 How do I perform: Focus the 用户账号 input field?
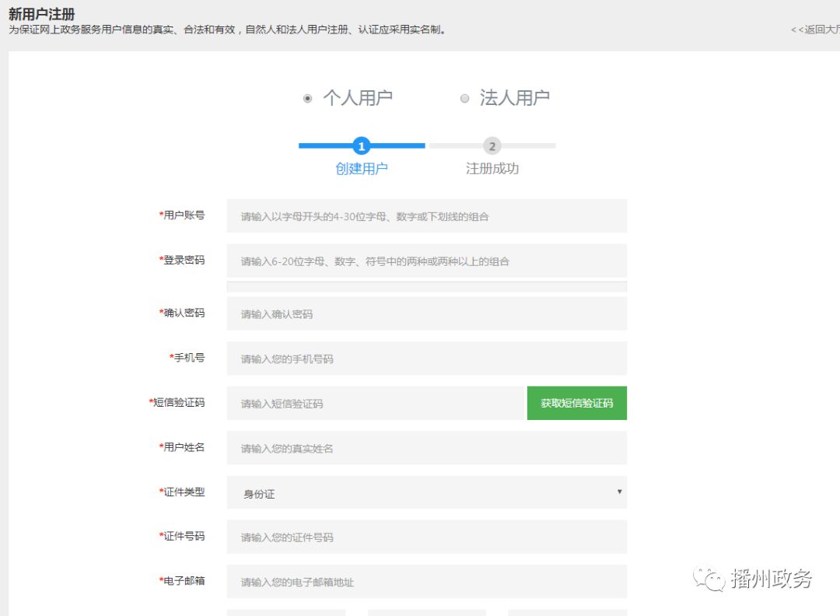coord(426,216)
